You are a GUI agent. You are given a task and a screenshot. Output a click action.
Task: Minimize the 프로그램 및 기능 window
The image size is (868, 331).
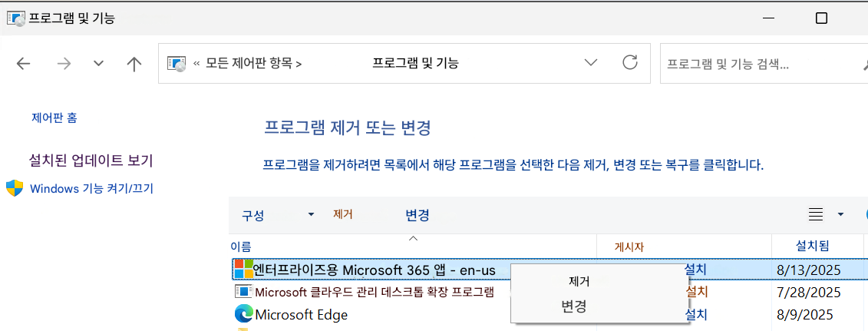tap(767, 18)
